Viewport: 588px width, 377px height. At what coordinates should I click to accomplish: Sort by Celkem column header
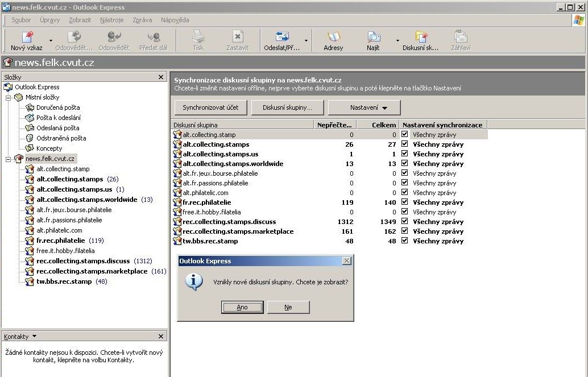(377, 125)
